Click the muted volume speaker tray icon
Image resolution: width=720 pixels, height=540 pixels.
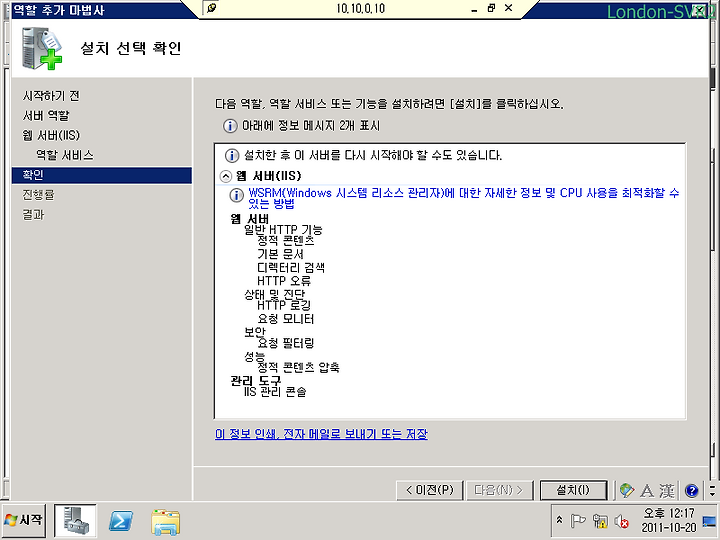[621, 521]
